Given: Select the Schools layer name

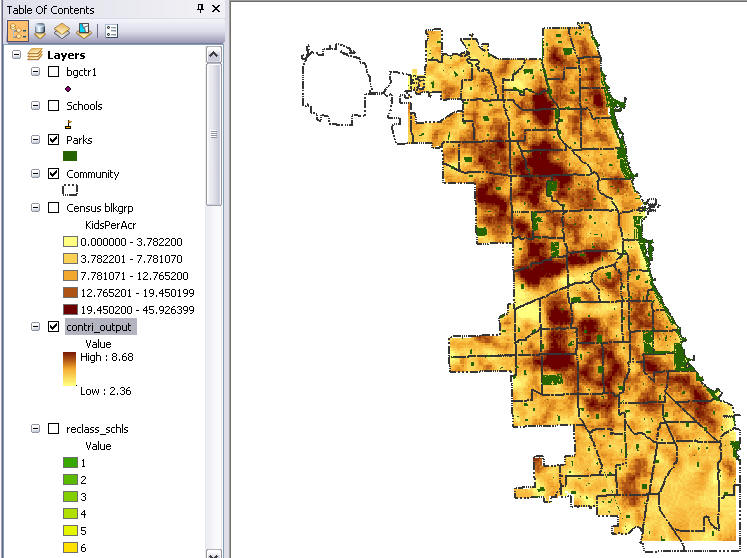Looking at the screenshot, I should pos(84,106).
